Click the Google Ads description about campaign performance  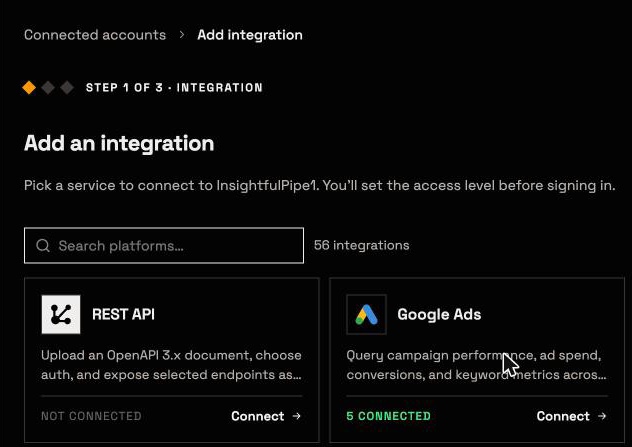[x=476, y=365]
